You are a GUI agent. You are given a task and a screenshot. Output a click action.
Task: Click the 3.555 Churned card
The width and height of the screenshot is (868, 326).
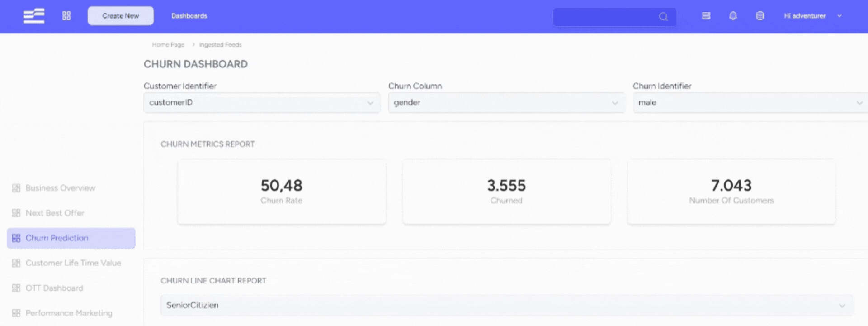[506, 192]
